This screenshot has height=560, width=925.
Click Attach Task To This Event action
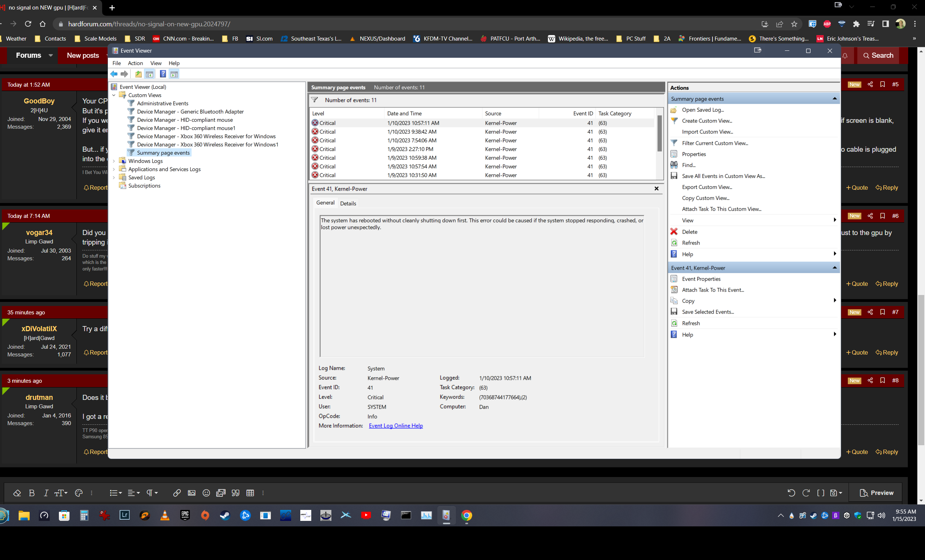(x=712, y=290)
